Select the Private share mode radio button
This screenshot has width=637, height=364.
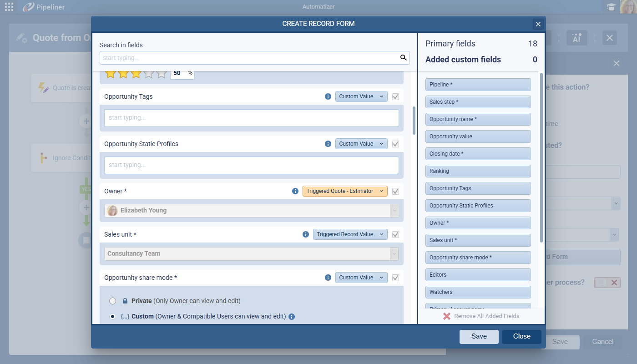point(112,301)
